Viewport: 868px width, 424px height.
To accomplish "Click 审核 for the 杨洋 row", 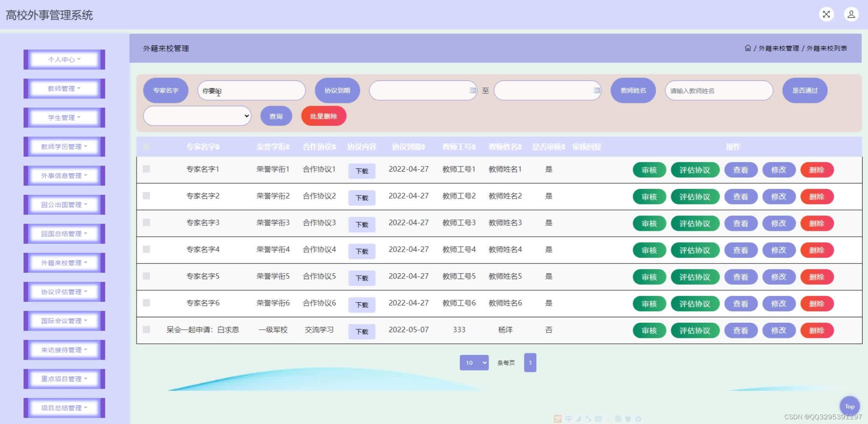I will coord(649,331).
